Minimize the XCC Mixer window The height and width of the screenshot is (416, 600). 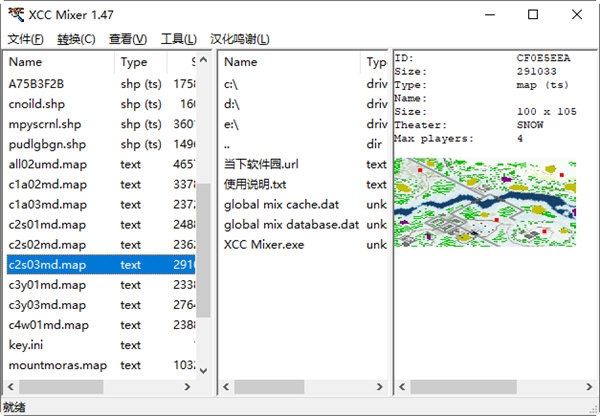pyautogui.click(x=490, y=15)
